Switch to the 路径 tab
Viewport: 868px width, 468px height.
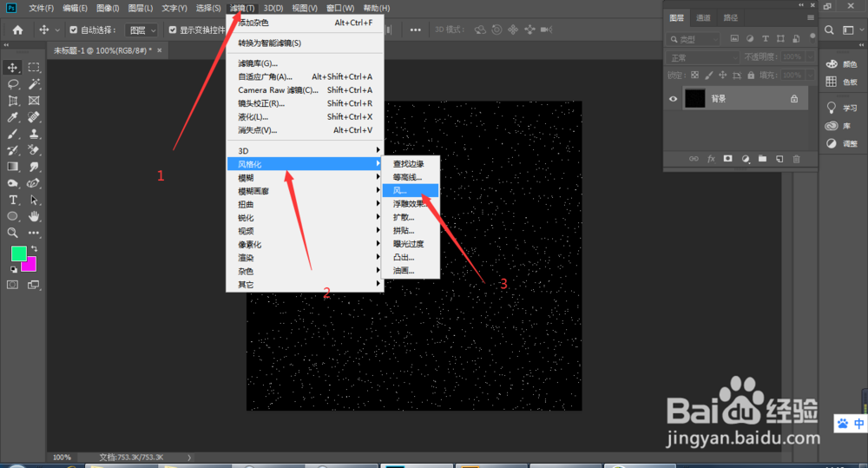731,17
